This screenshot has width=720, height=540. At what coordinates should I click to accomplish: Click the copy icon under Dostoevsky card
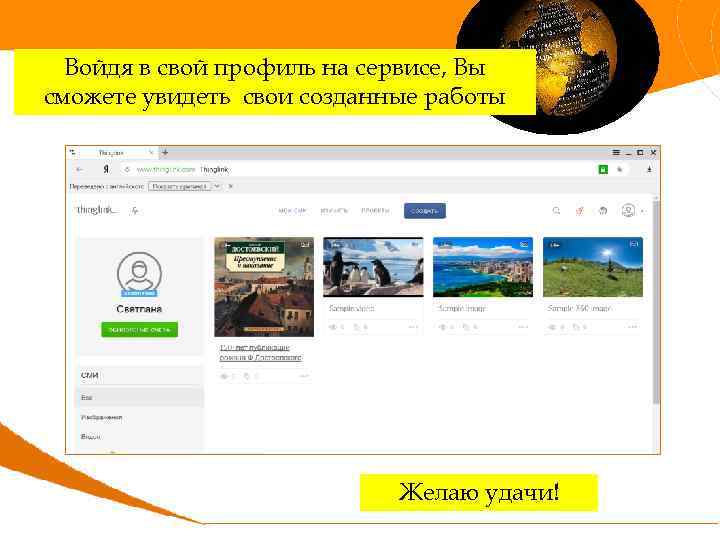(248, 376)
